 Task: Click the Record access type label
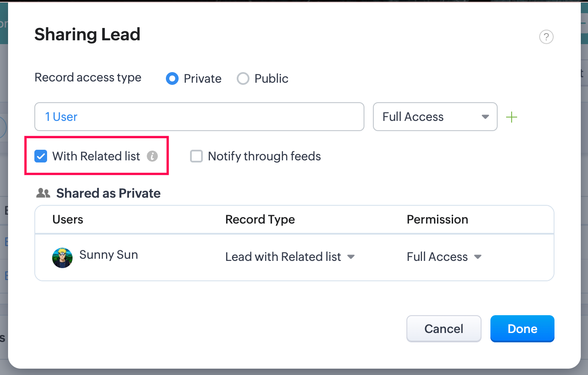(x=88, y=78)
